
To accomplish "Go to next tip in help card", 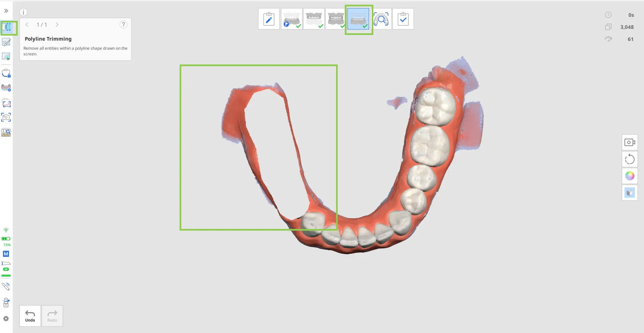I will pos(57,25).
